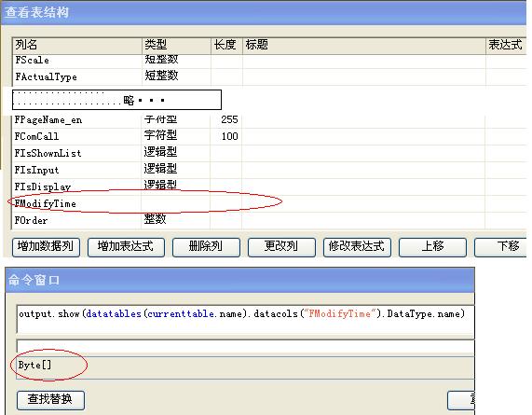Screen dimensions: 532x415
Task: Click 整数 type of FOrder
Action: (x=155, y=219)
